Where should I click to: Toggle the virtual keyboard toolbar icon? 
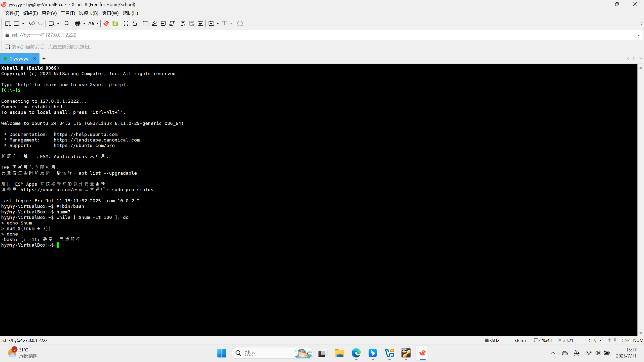(145, 23)
